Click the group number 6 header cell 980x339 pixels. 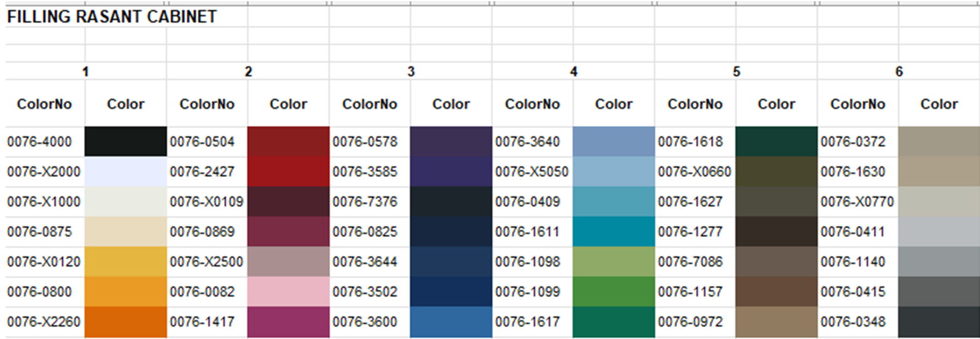point(899,72)
